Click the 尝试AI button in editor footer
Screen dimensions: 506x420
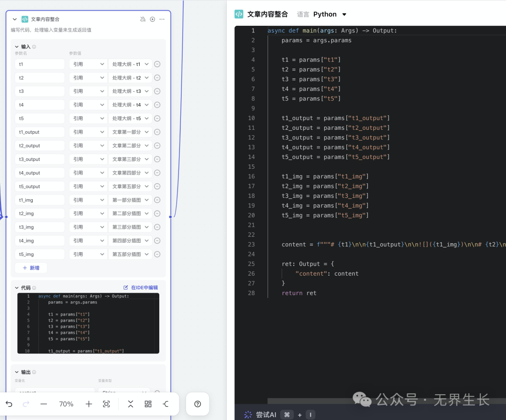[260, 414]
